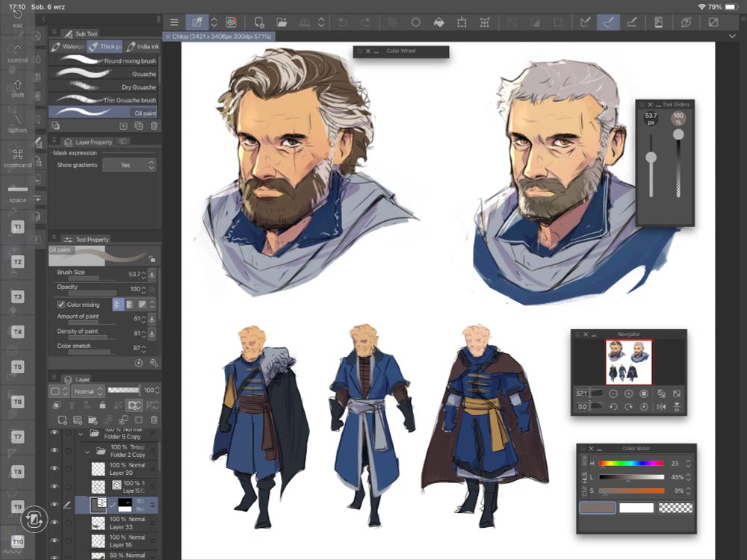Choose the Gouache brush
This screenshot has width=747, height=560.
[x=103, y=74]
